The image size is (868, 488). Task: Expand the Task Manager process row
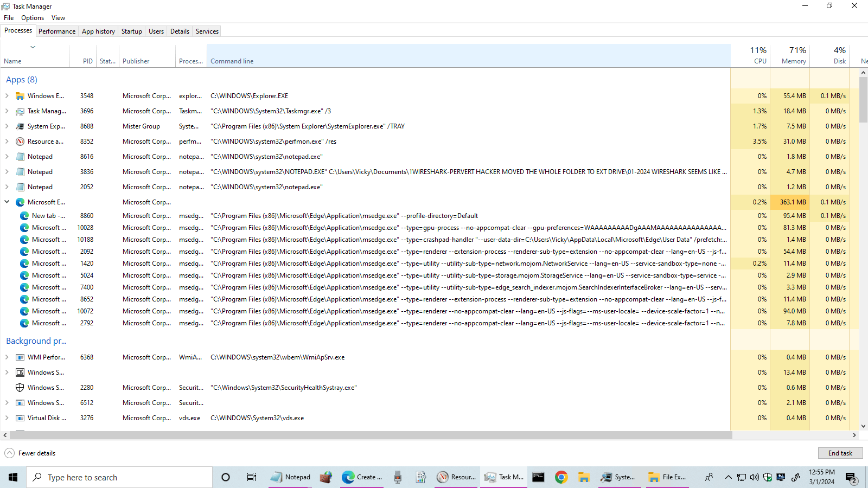click(7, 111)
